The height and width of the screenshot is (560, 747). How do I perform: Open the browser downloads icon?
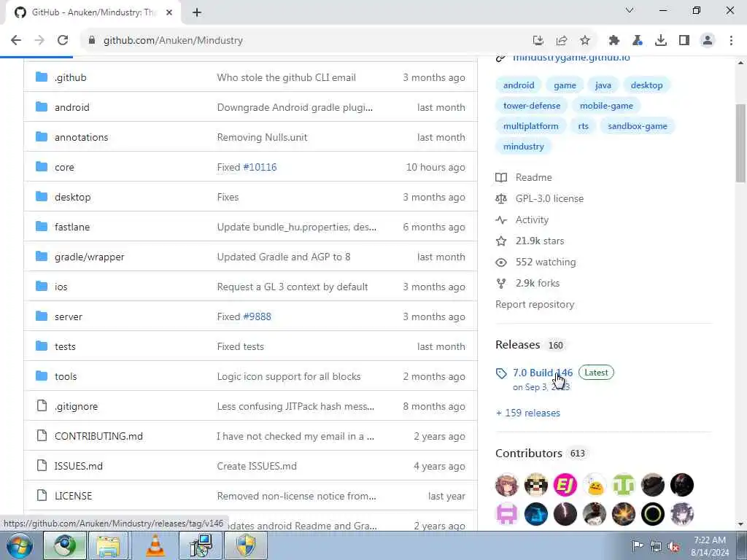point(661,41)
